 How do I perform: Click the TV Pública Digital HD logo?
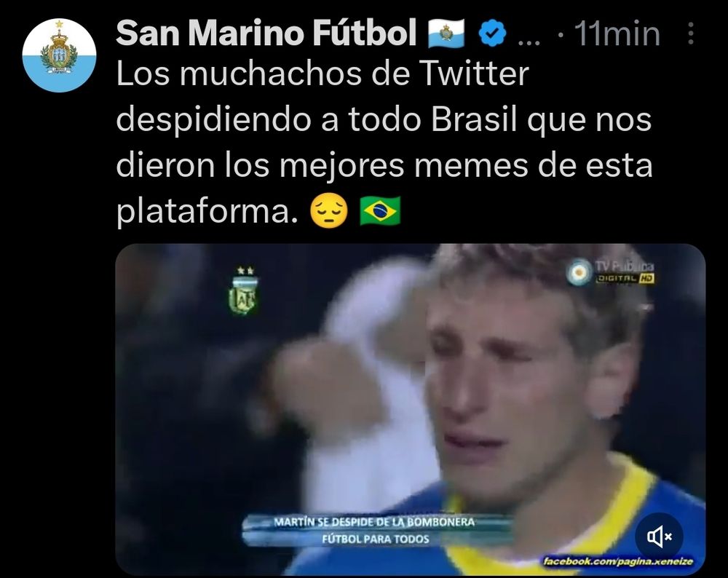point(612,272)
